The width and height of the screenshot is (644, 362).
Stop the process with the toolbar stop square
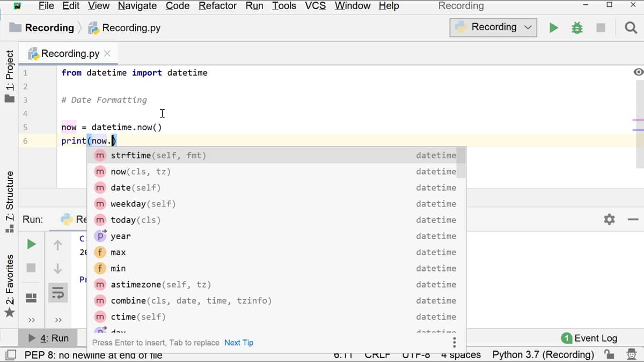[601, 27]
